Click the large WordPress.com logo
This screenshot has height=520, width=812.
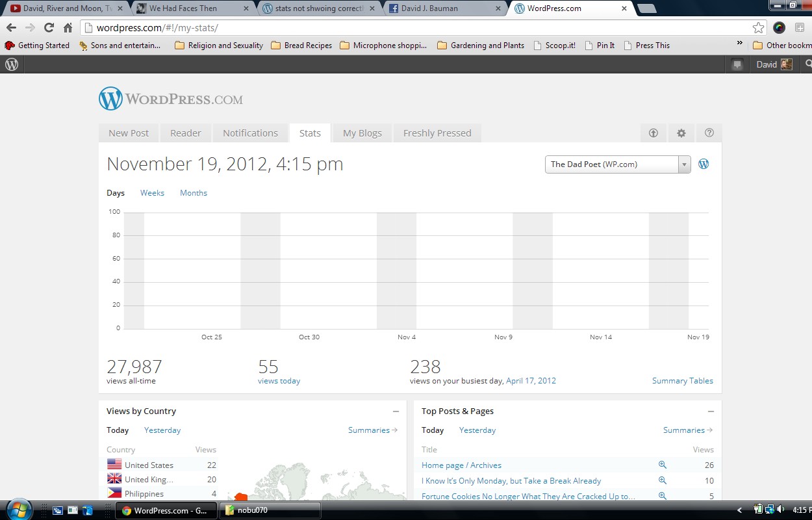click(x=171, y=99)
